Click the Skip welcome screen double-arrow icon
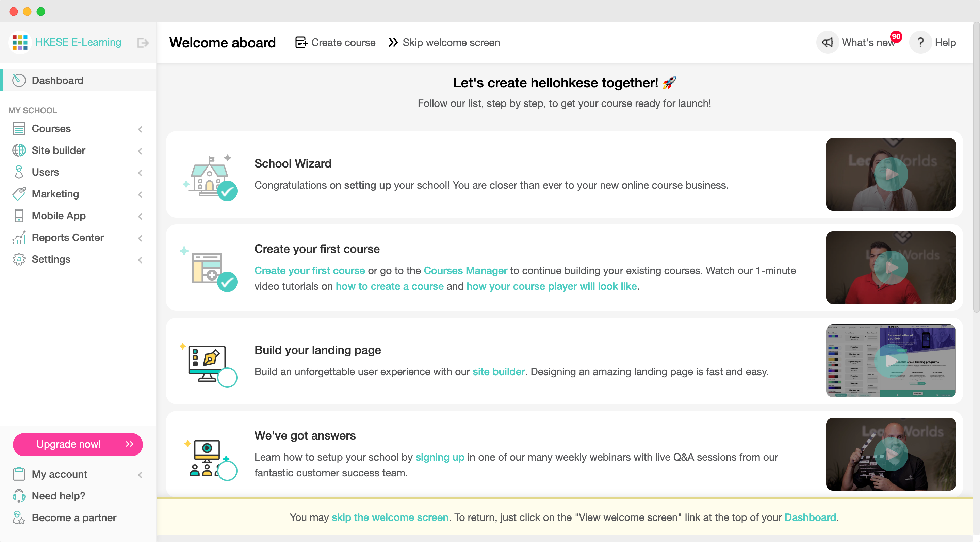The height and width of the screenshot is (542, 980). pos(393,42)
